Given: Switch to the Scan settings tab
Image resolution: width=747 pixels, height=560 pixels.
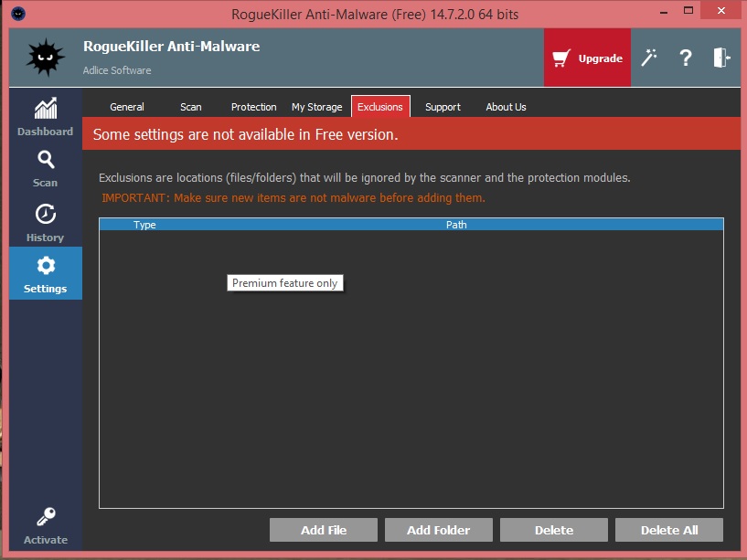Looking at the screenshot, I should 190,107.
